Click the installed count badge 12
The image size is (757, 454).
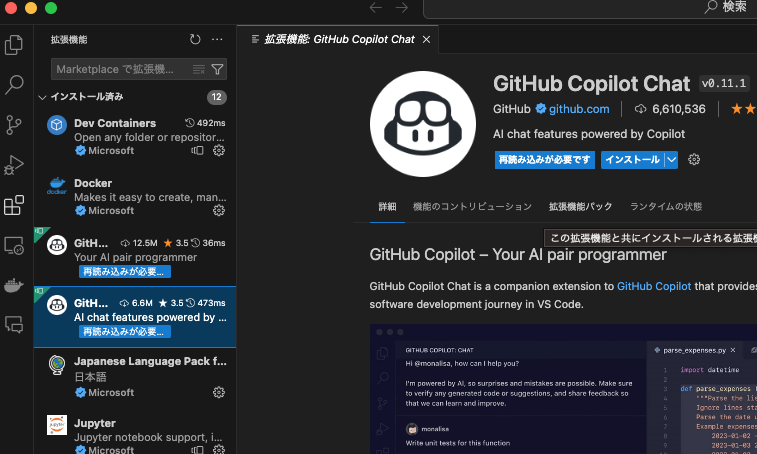[x=216, y=97]
